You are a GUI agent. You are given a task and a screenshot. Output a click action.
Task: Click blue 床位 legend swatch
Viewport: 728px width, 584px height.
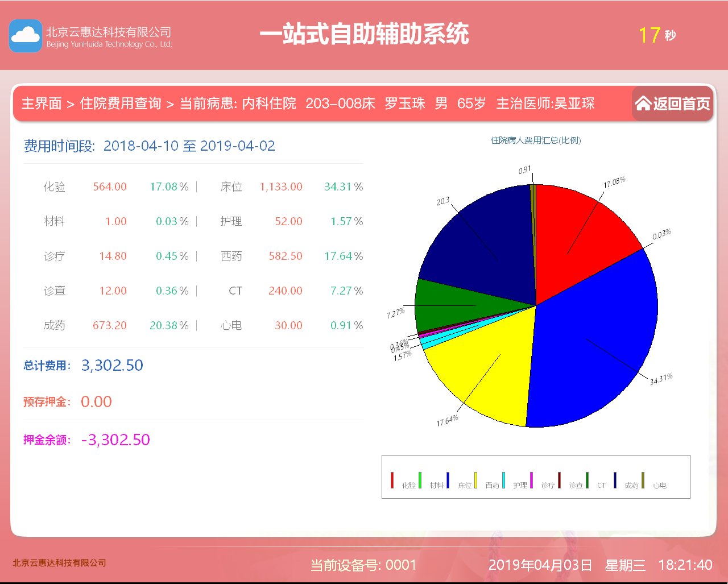click(x=448, y=480)
